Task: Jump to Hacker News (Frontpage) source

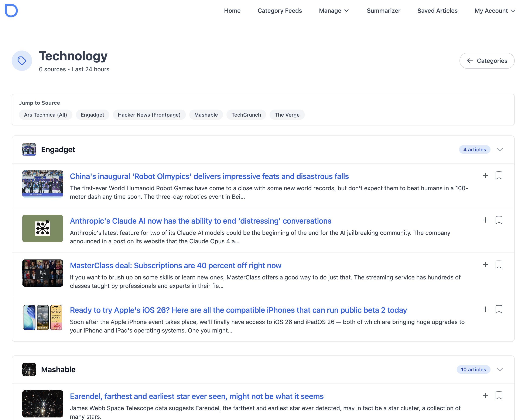Action: (x=149, y=115)
